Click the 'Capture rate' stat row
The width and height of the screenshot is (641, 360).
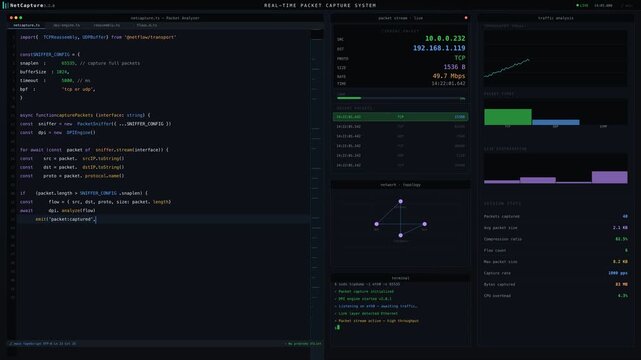pyautogui.click(x=556, y=273)
